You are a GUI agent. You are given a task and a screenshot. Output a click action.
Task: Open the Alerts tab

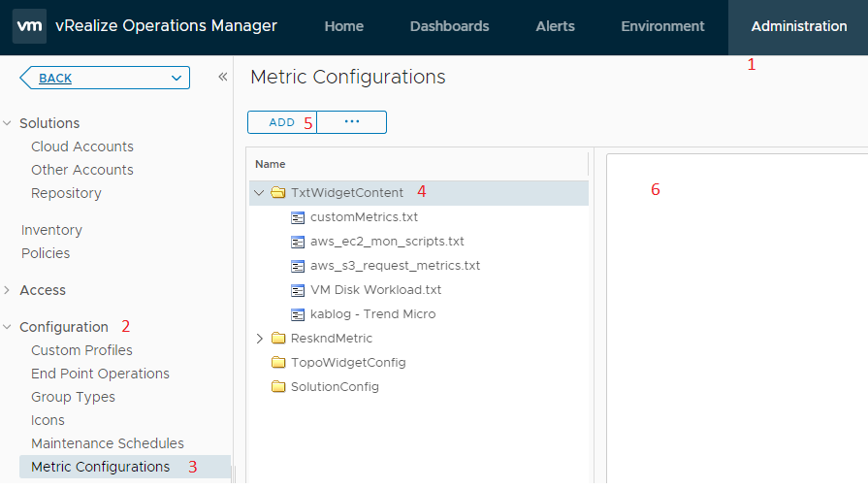555,27
